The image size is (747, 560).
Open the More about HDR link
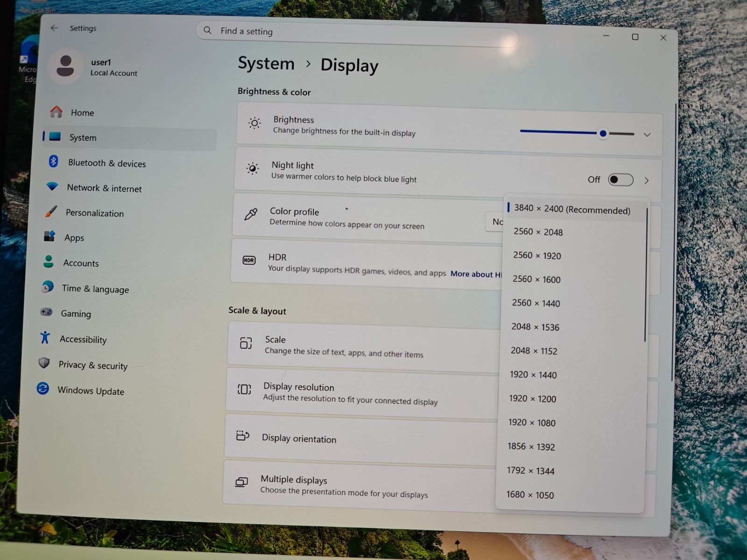point(476,274)
